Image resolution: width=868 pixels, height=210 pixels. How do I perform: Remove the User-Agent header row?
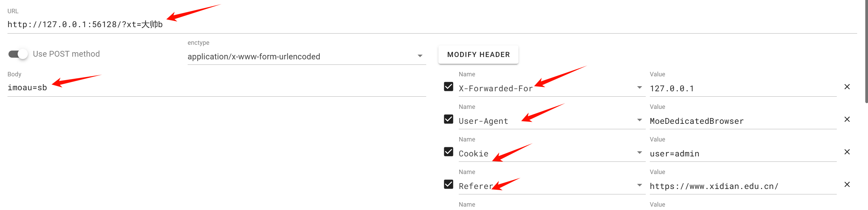[847, 119]
